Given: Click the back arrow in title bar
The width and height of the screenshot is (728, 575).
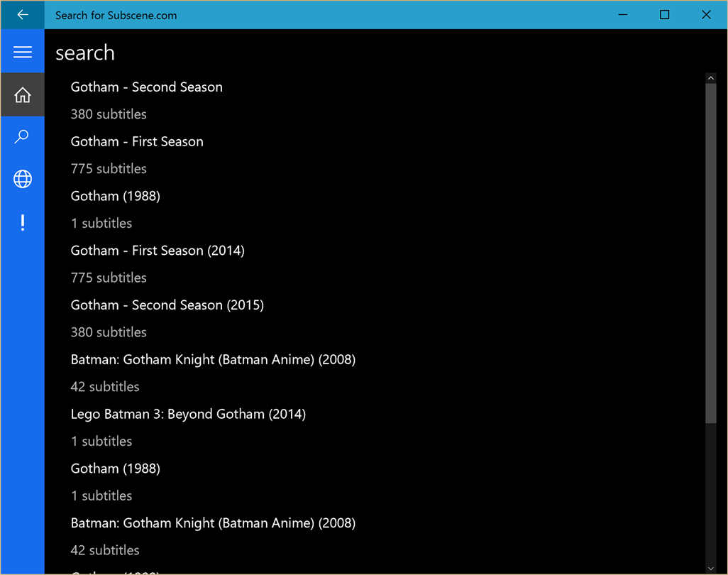Looking at the screenshot, I should pos(22,15).
